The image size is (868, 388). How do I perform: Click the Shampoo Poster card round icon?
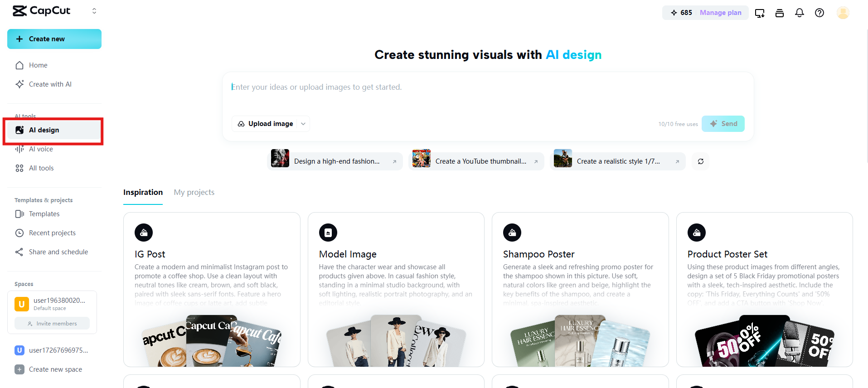[x=512, y=233]
